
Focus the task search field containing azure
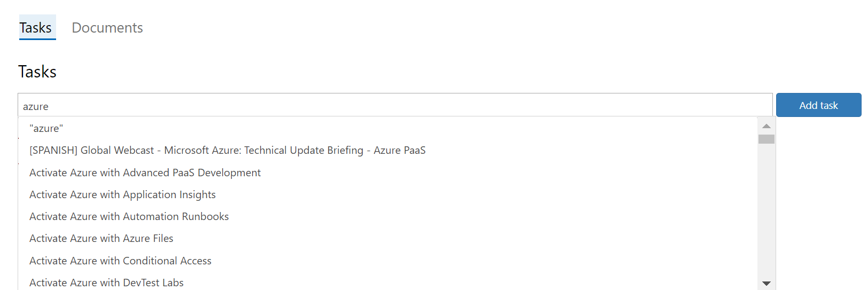(395, 105)
